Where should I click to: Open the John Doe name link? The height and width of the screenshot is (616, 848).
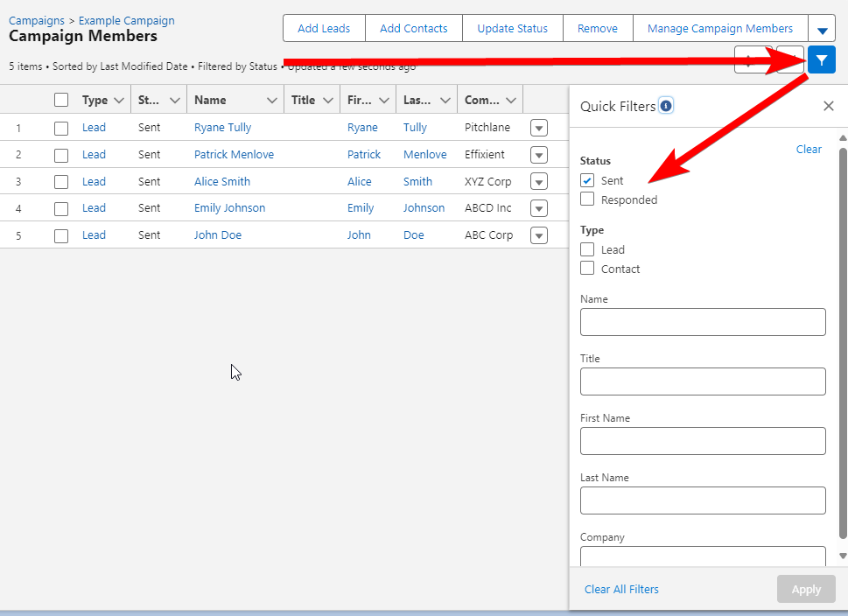tap(218, 235)
